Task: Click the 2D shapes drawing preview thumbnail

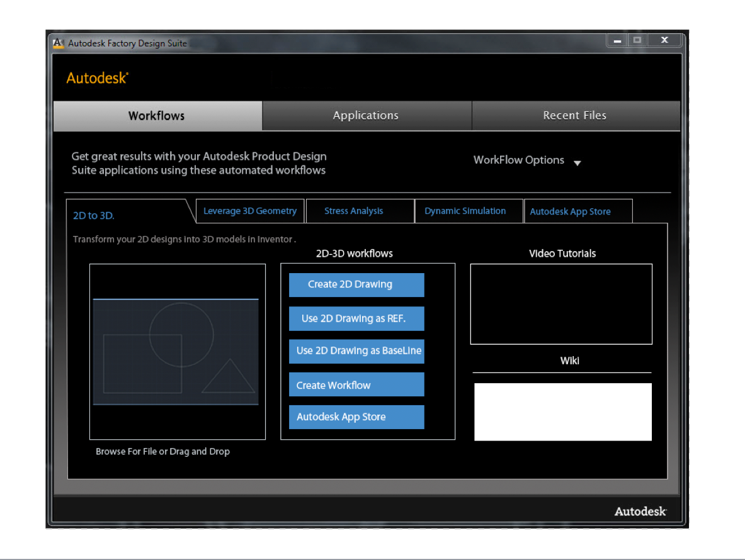Action: coord(176,352)
